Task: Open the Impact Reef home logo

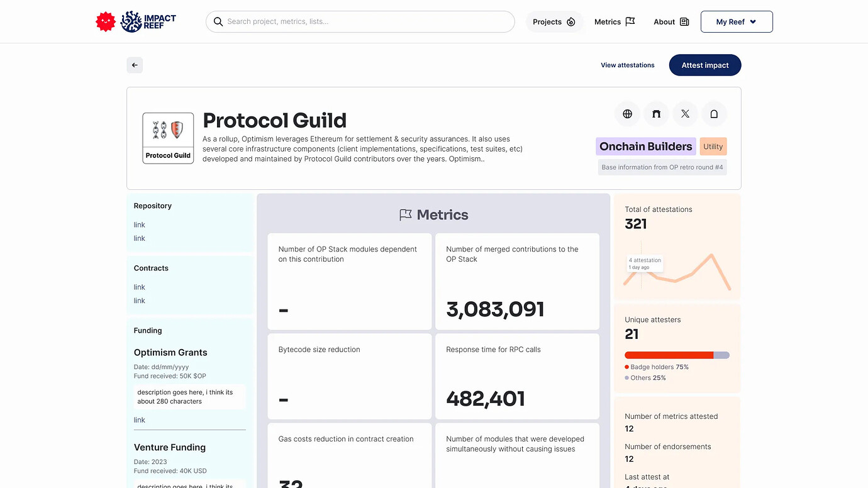Action: click(148, 22)
